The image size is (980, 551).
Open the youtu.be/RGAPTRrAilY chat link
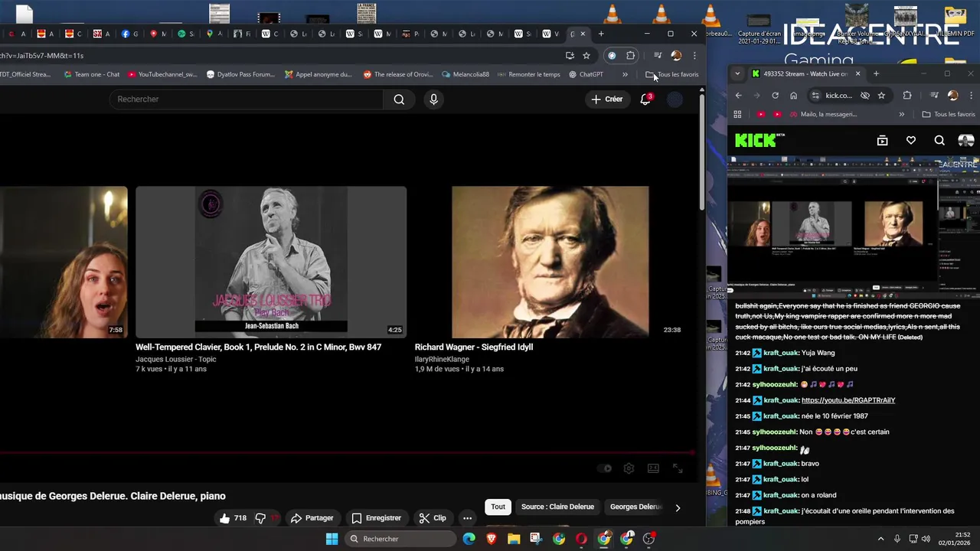848,400
